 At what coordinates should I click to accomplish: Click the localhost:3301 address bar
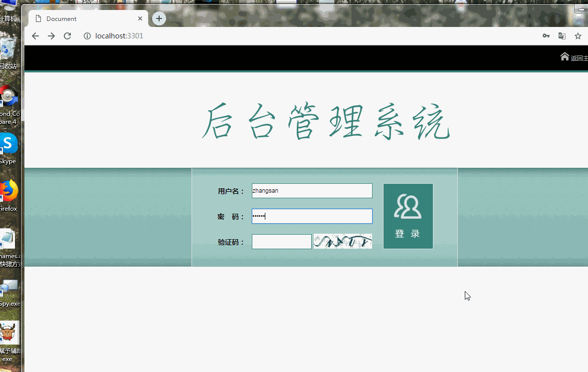click(119, 36)
